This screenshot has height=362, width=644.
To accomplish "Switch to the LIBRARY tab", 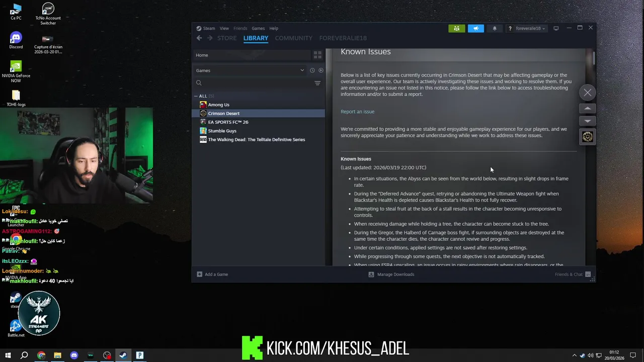I will [x=256, y=38].
